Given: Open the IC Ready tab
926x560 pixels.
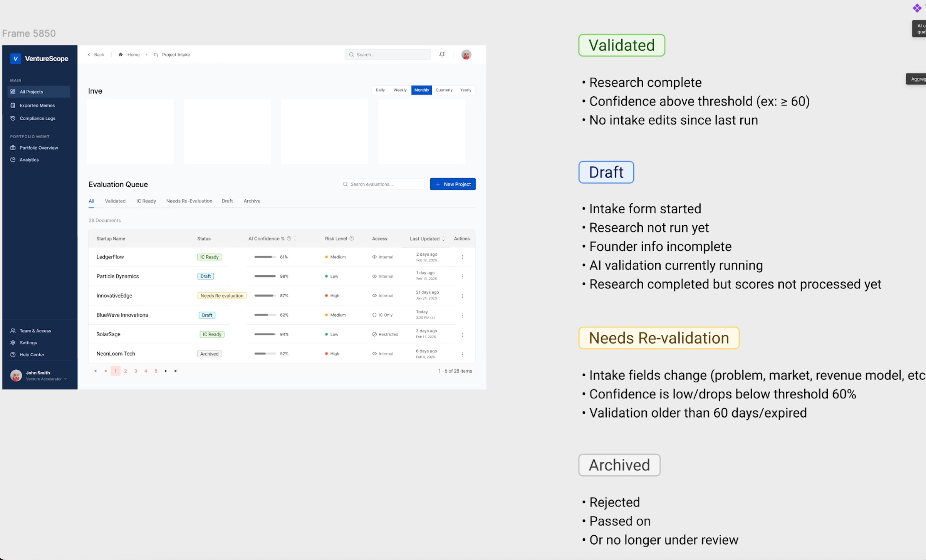Looking at the screenshot, I should pyautogui.click(x=146, y=201).
